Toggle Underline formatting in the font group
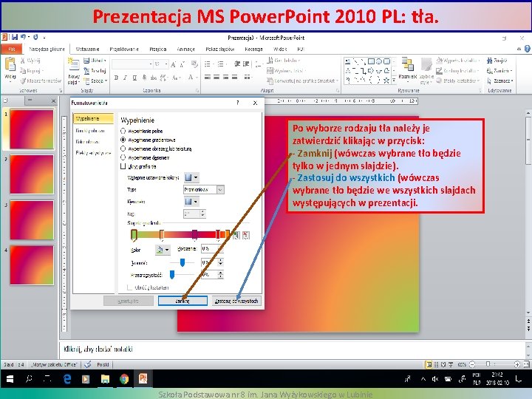The image size is (532, 399). point(134,78)
